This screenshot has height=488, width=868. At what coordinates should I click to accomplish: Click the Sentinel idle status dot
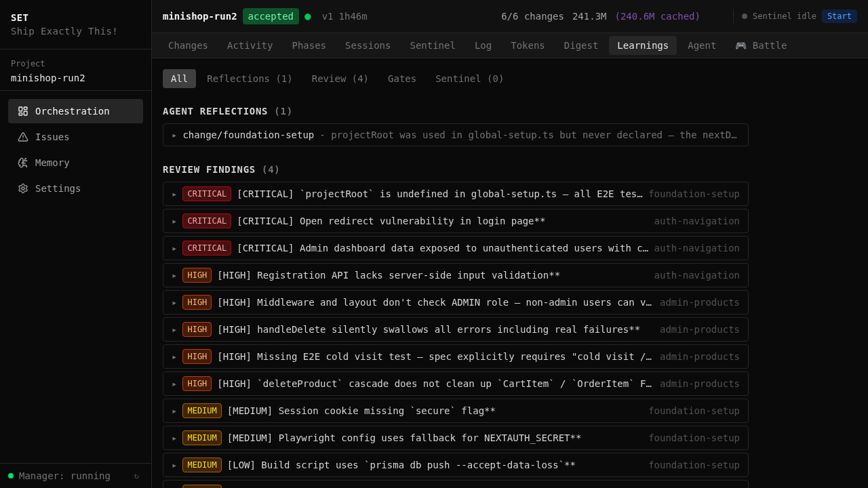pos(745,16)
